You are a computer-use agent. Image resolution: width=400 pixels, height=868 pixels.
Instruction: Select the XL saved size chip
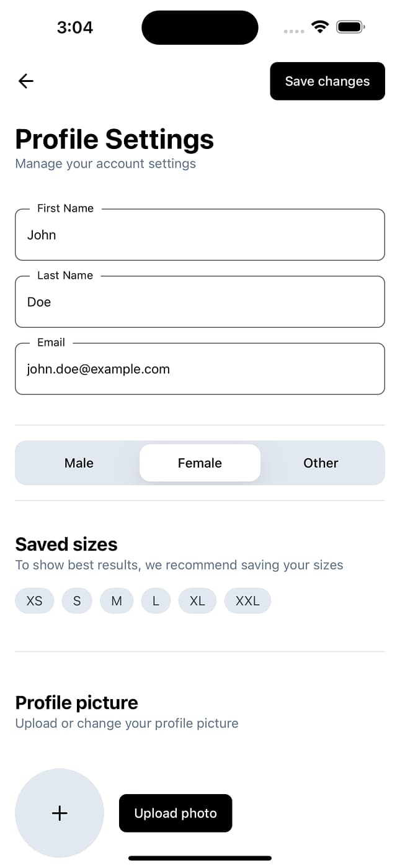197,600
